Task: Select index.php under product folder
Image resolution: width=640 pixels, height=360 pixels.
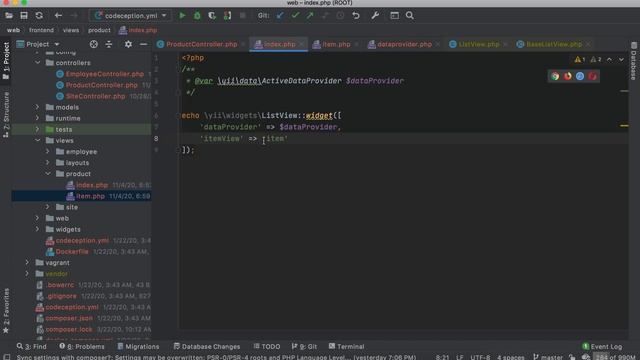Action: (x=92, y=185)
